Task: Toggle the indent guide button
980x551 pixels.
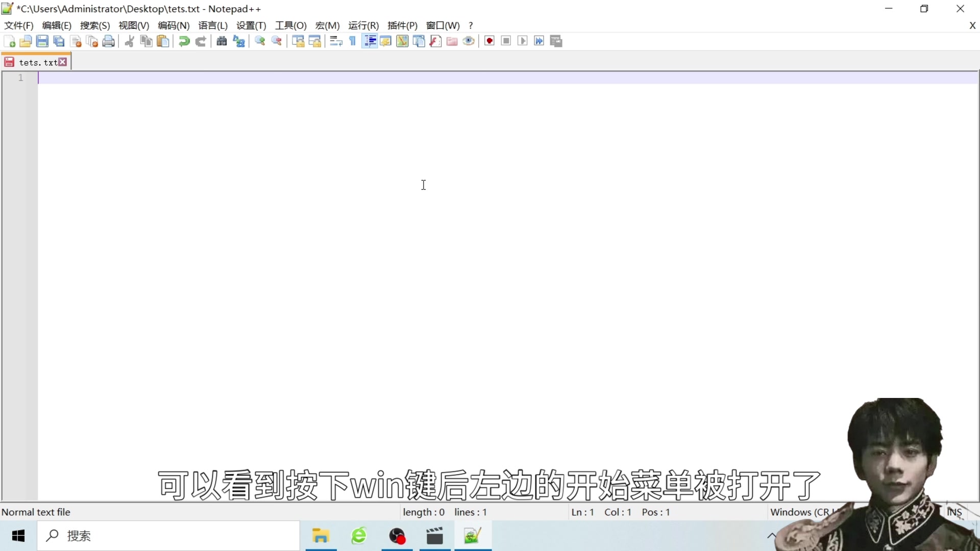Action: pyautogui.click(x=370, y=41)
